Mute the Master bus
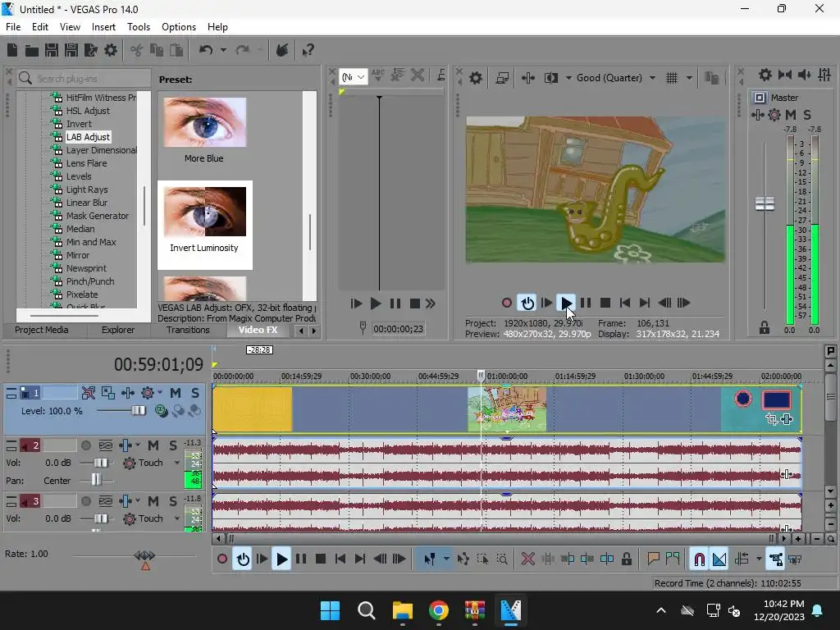The image size is (840, 630). 790,114
